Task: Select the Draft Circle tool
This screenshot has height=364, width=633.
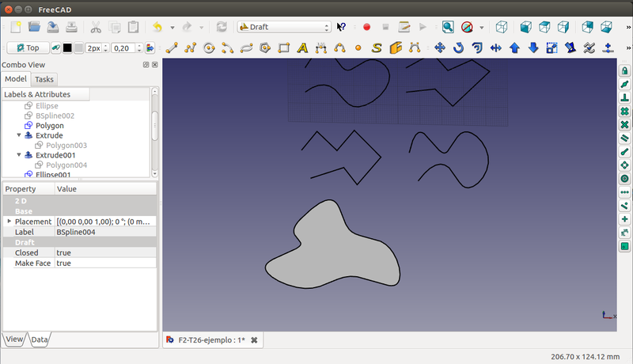Action: click(x=210, y=48)
